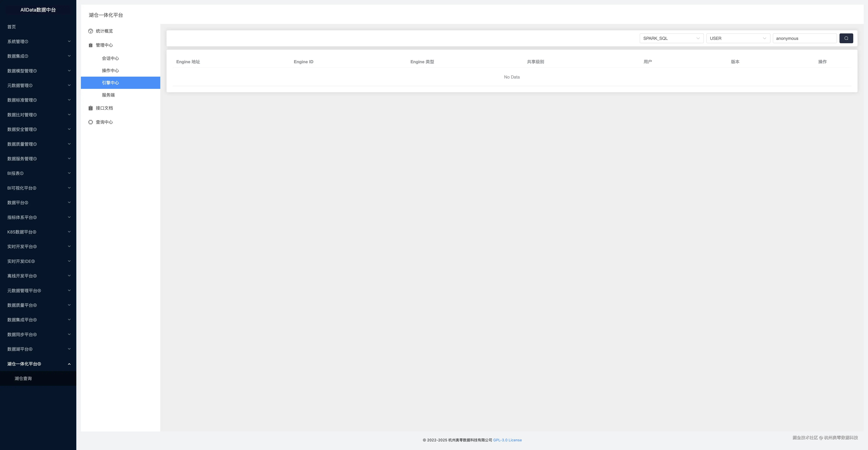Click the Engine 类型 column header
This screenshot has width=868, height=450.
point(422,62)
